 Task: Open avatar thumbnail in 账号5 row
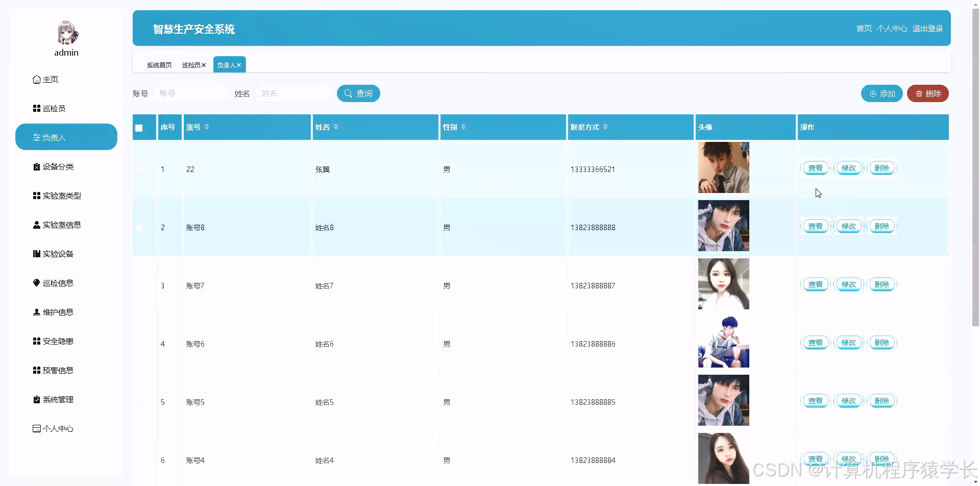tap(723, 400)
